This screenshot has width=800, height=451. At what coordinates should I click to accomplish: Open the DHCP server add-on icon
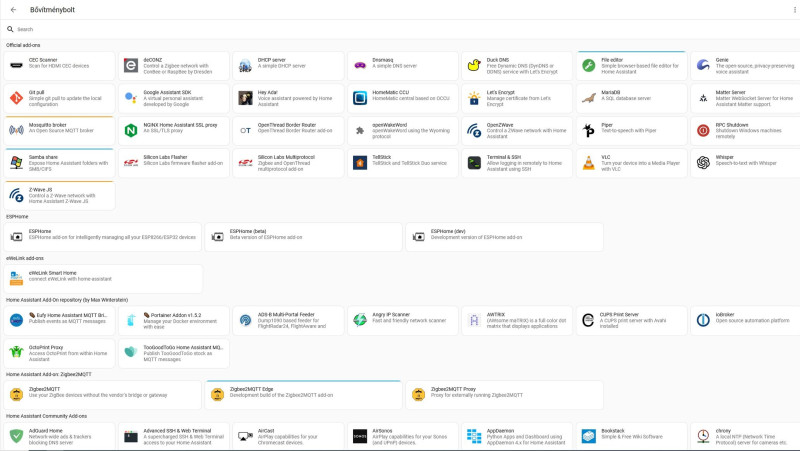click(x=245, y=65)
